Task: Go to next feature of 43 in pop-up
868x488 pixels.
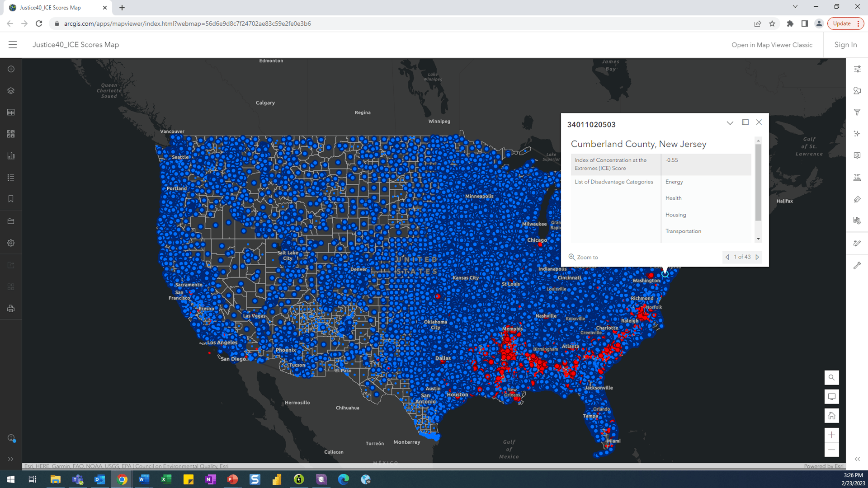Action: (758, 257)
